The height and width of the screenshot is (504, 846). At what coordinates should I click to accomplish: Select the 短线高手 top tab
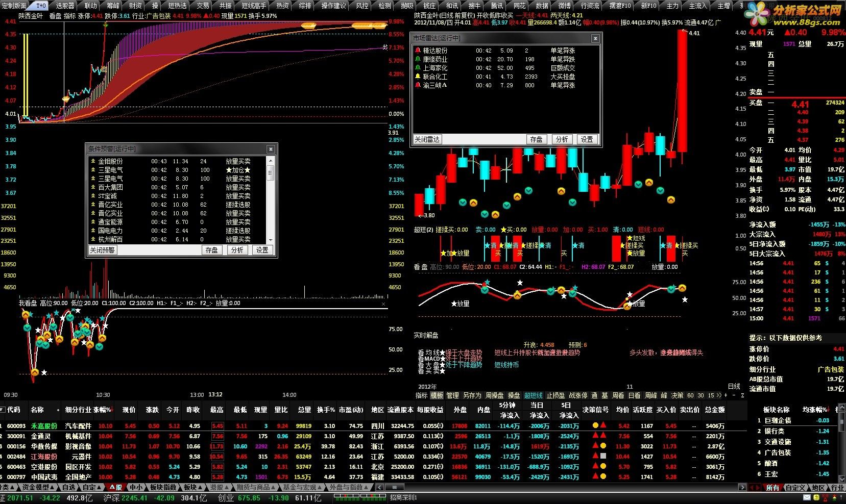pyautogui.click(x=254, y=6)
